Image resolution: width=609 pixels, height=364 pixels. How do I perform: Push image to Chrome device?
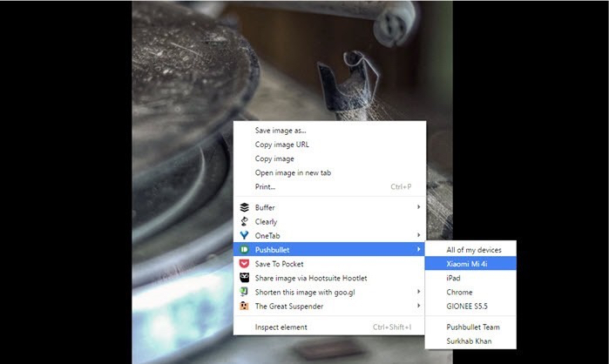click(470, 293)
